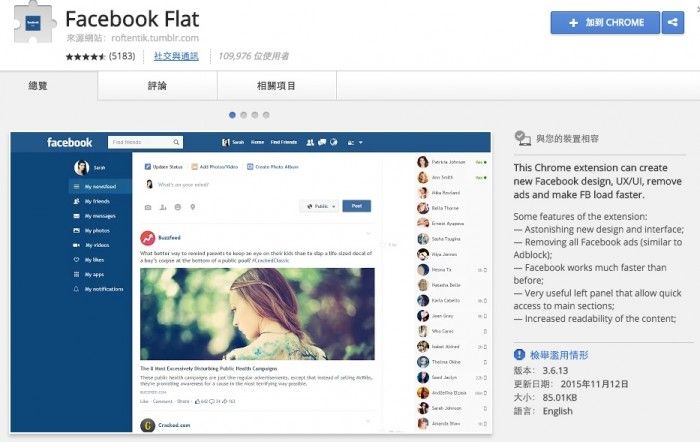
Task: Click Find Friends in the preview header
Action: pyautogui.click(x=283, y=142)
